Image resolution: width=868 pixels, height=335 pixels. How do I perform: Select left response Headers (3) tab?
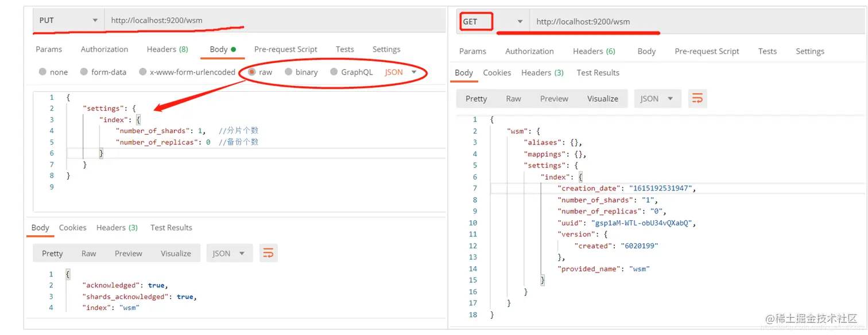[x=117, y=228]
